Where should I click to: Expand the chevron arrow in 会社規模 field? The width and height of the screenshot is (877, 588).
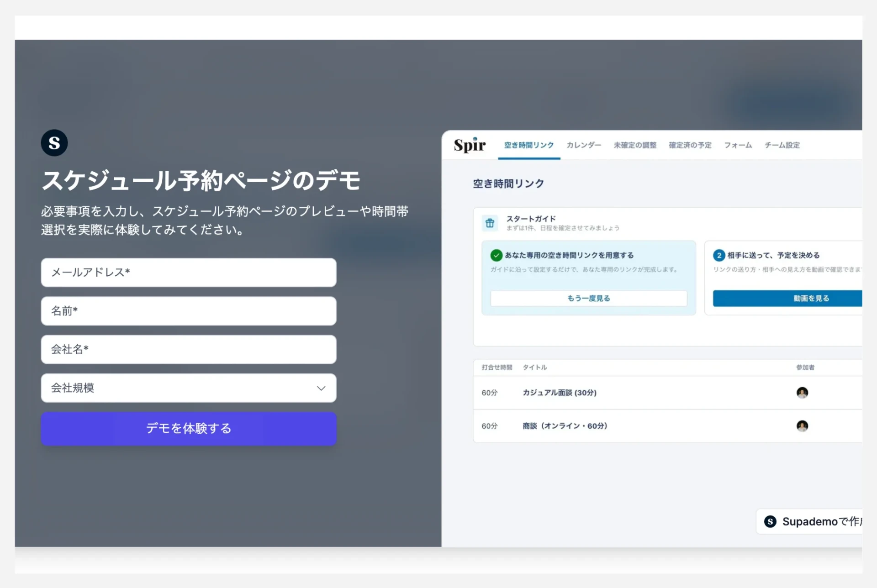(321, 388)
